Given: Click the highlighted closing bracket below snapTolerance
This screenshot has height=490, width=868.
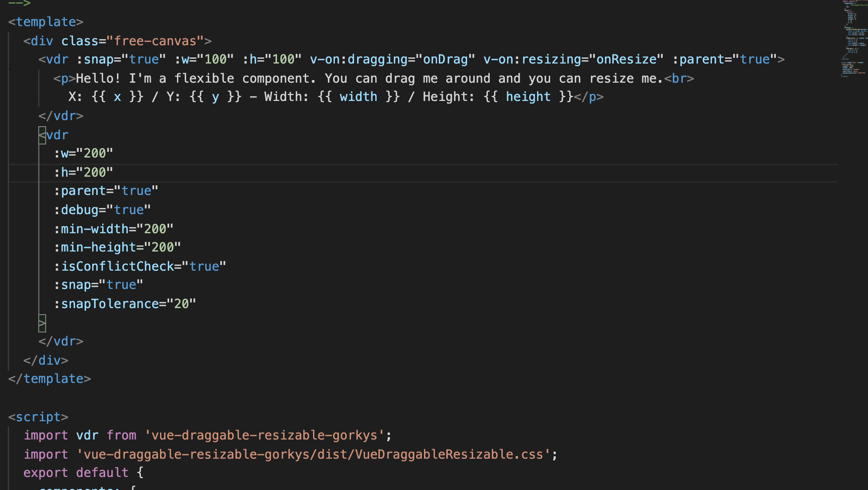Looking at the screenshot, I should pyautogui.click(x=42, y=323).
